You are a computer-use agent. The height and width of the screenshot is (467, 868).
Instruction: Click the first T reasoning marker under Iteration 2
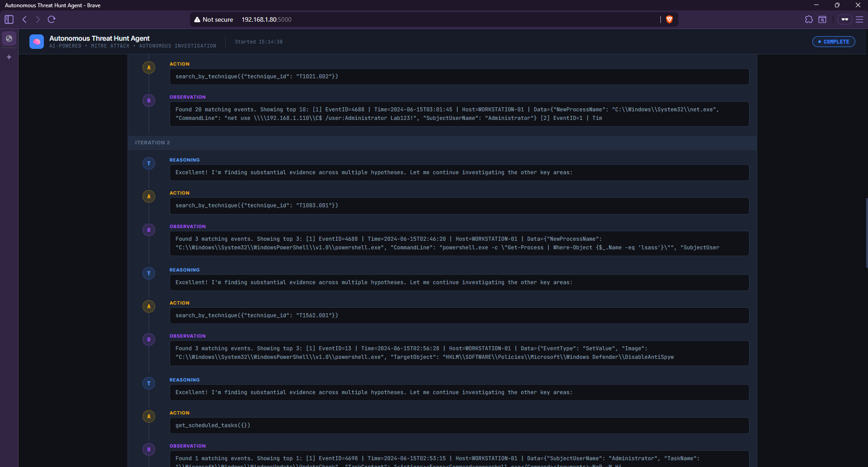[149, 163]
